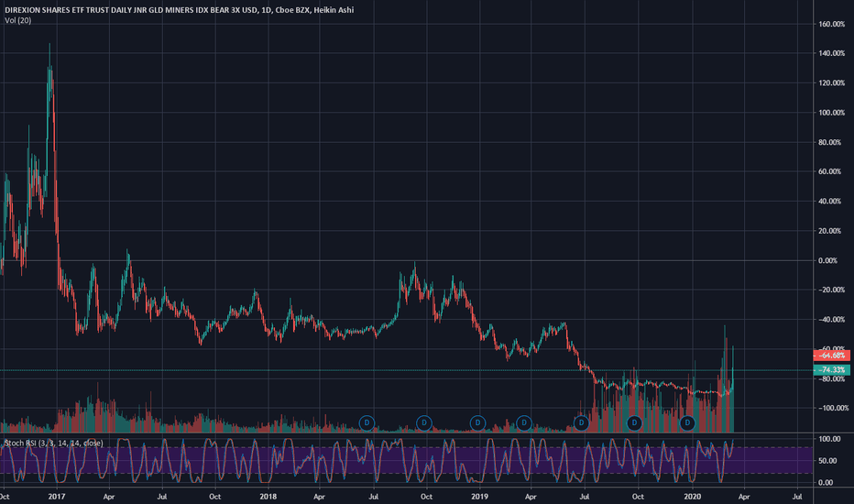Open dividend marker D before Oct 2019
854x504 pixels.
(634, 422)
